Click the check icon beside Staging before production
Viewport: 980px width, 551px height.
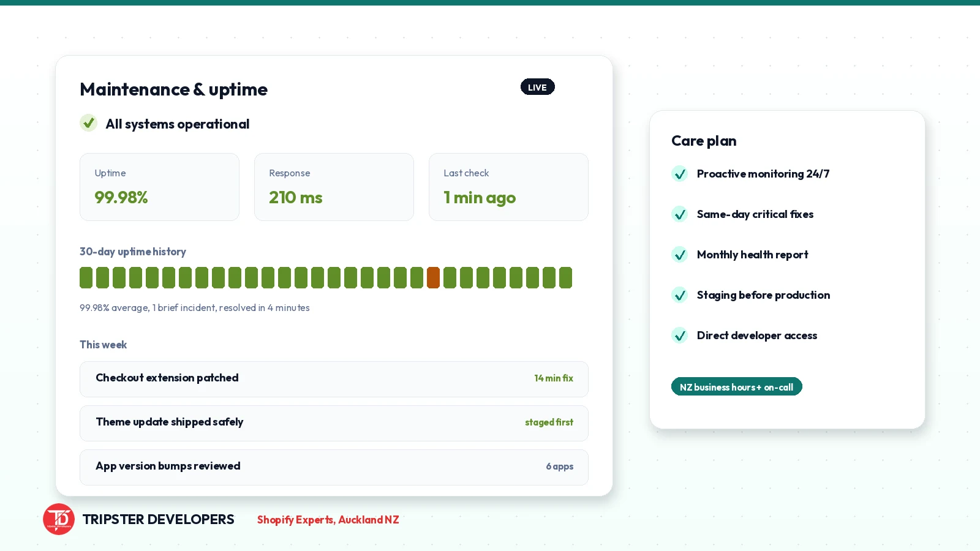pyautogui.click(x=679, y=295)
